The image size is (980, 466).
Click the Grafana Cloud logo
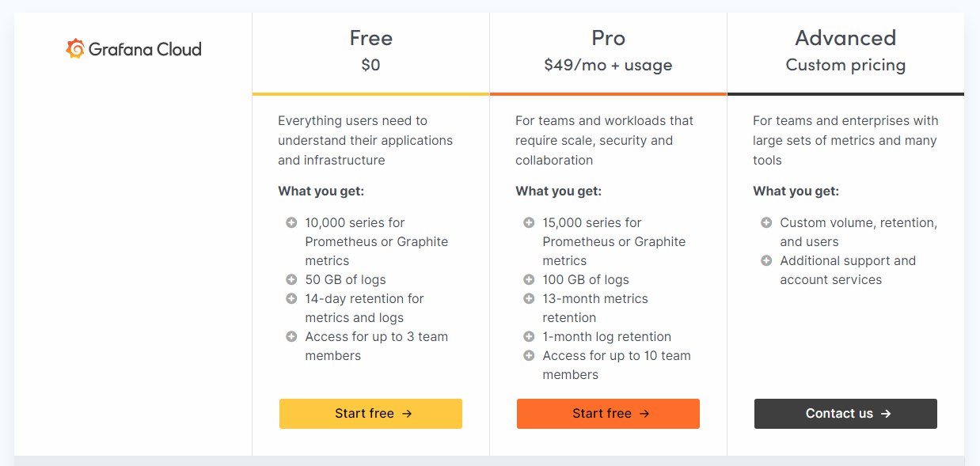(x=133, y=49)
